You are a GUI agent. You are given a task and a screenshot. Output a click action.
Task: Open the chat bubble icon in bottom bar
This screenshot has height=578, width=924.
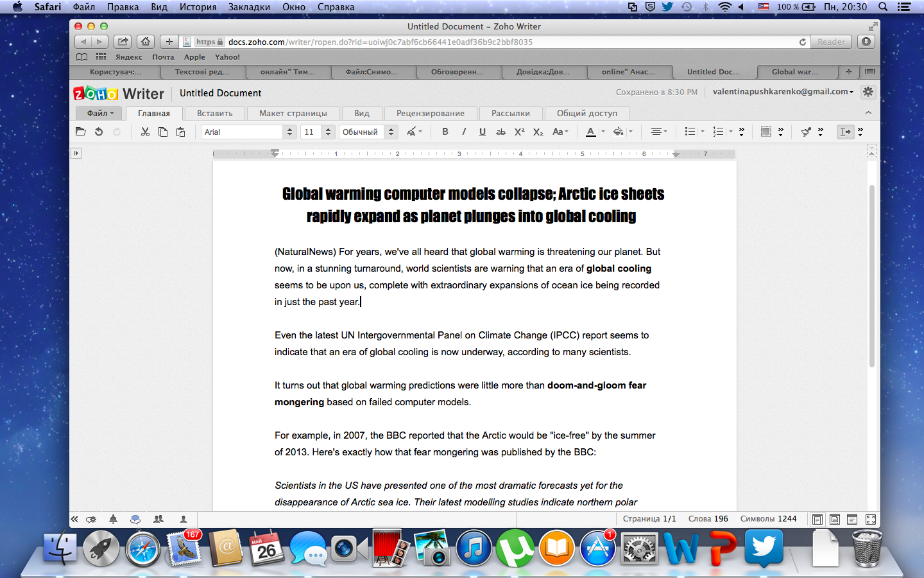point(135,519)
